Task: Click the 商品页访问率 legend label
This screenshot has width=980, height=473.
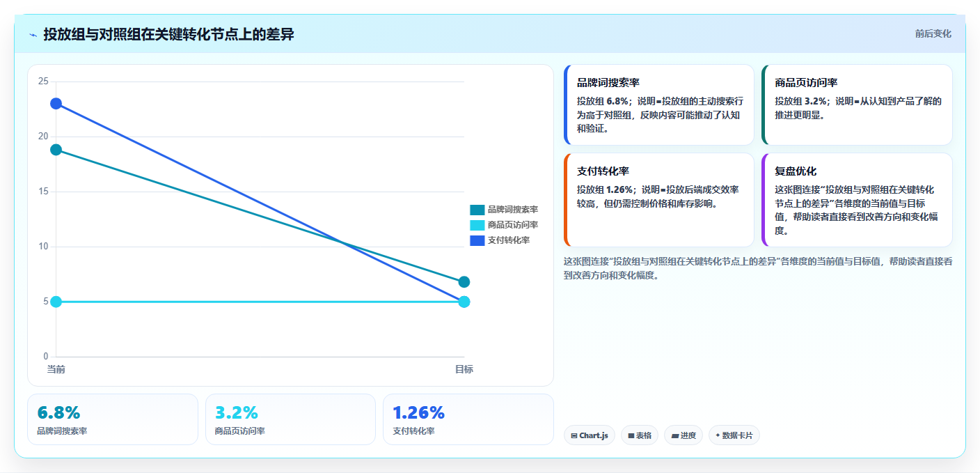Action: [512, 225]
